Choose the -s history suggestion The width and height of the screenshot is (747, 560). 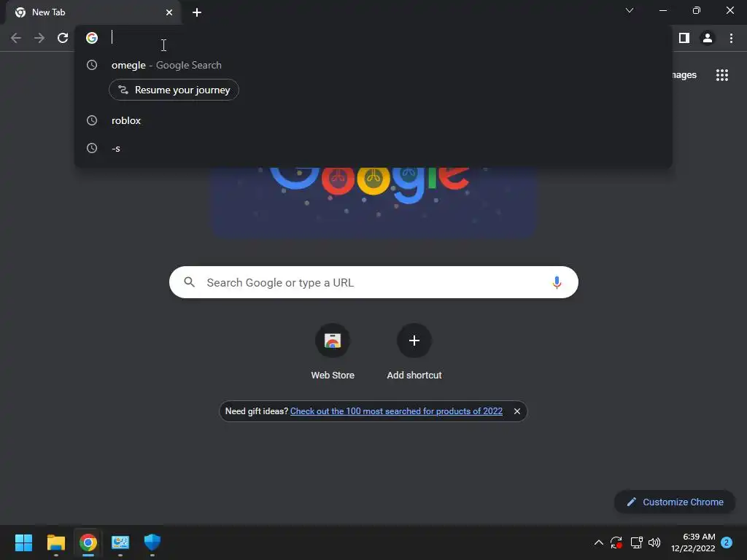[x=373, y=148]
